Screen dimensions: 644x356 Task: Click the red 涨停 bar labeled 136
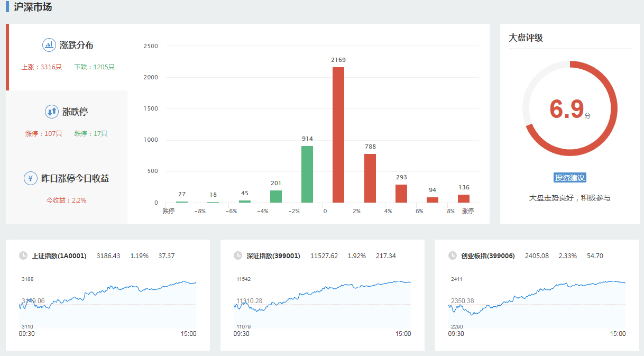[x=464, y=198]
